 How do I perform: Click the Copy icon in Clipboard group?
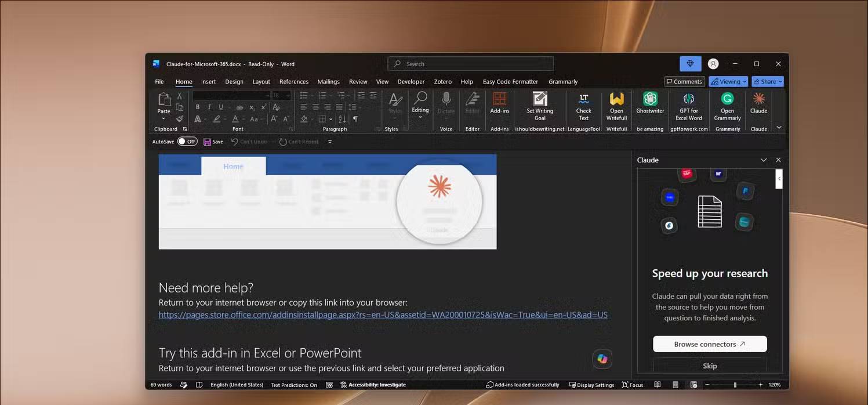tap(180, 107)
